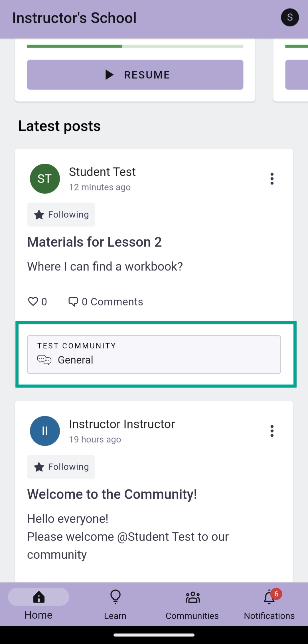
Task: Click the course progress bar
Action: click(135, 46)
